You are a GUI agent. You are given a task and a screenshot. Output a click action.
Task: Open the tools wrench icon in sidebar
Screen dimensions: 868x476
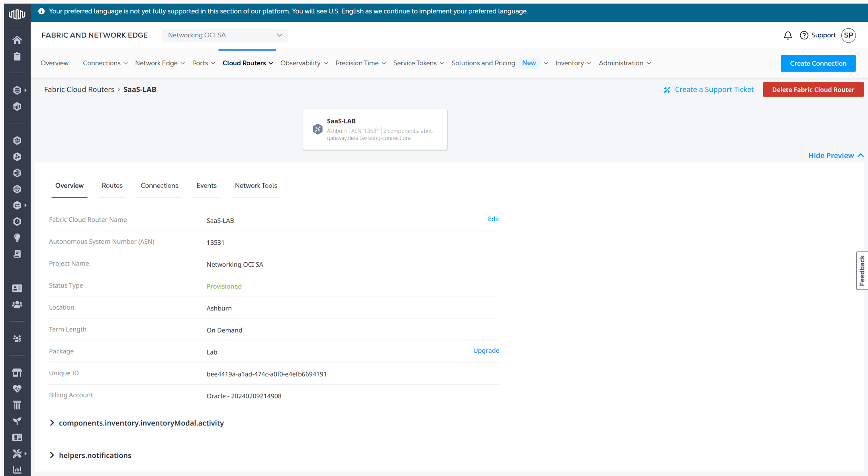[17, 453]
